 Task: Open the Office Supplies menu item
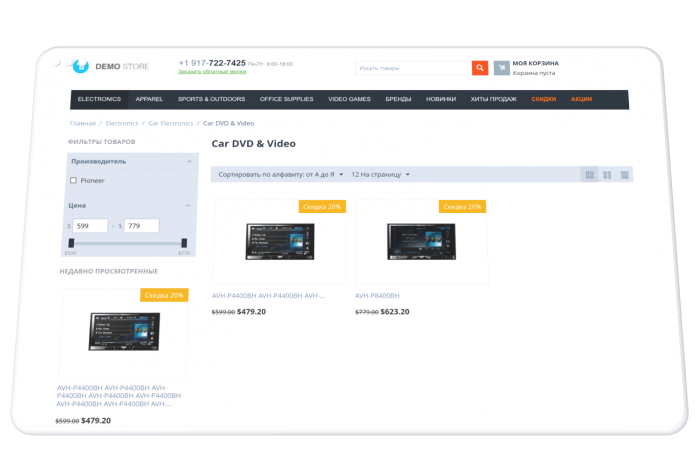(287, 99)
